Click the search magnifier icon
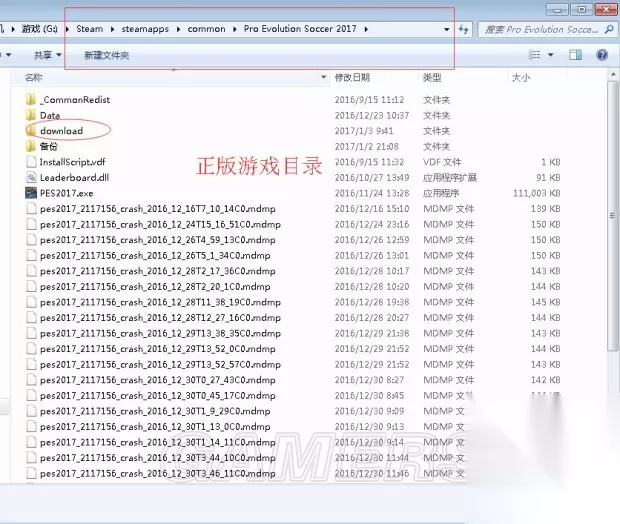This screenshot has height=524, width=620. (x=609, y=29)
